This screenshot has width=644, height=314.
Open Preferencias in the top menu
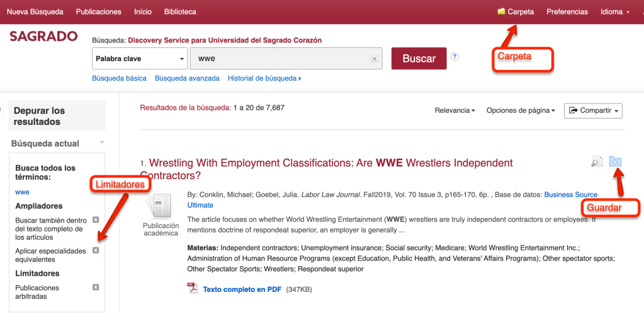567,12
